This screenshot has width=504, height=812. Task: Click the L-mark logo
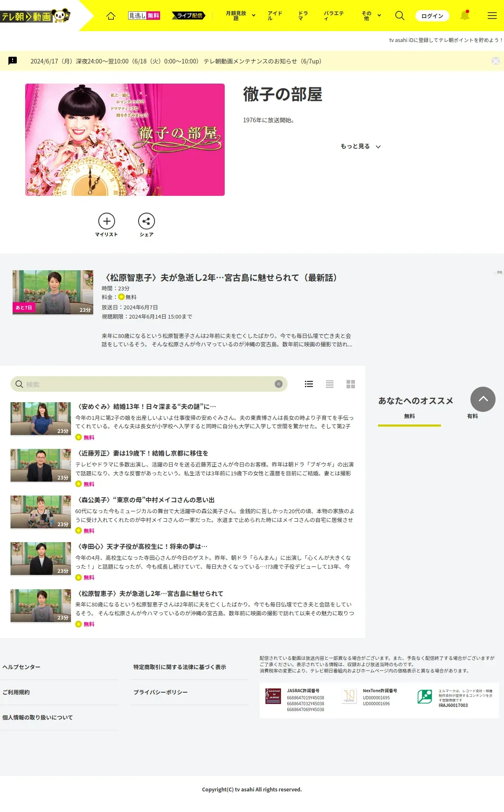pos(425,696)
